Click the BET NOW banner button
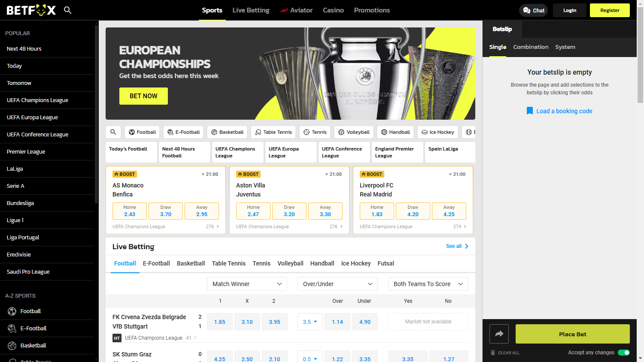The height and width of the screenshot is (362, 644). click(x=143, y=96)
